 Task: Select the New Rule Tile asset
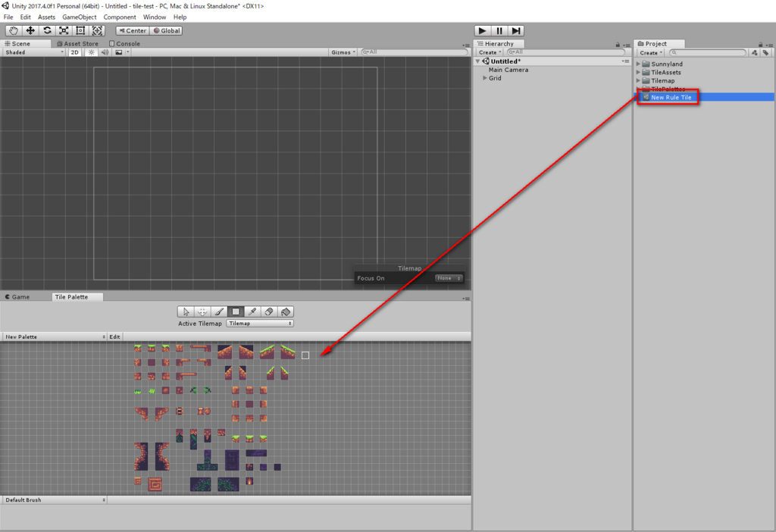click(x=671, y=98)
